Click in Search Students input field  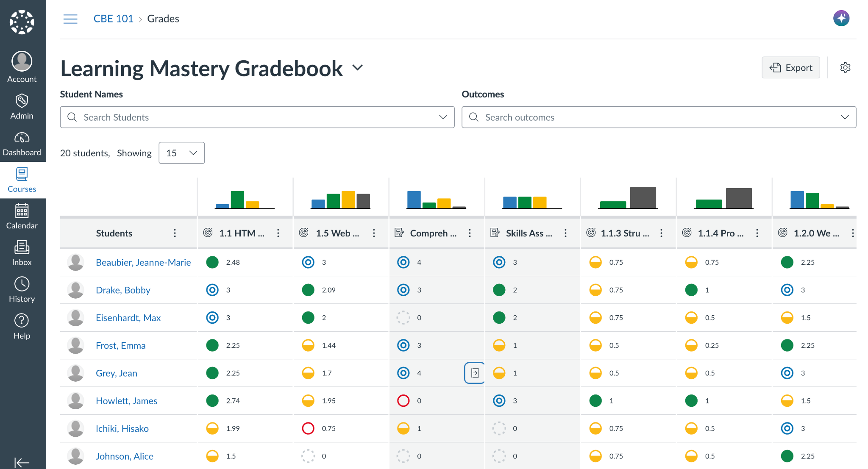click(257, 117)
